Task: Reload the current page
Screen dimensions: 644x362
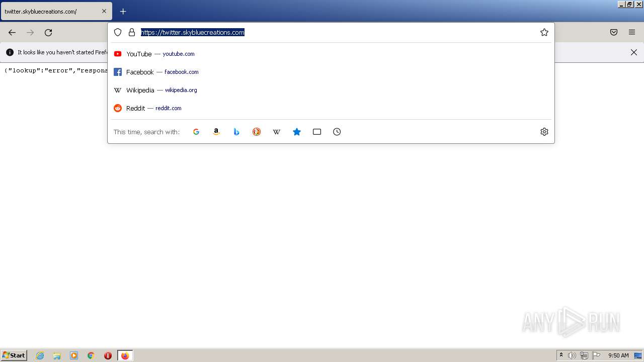Action: (48, 32)
